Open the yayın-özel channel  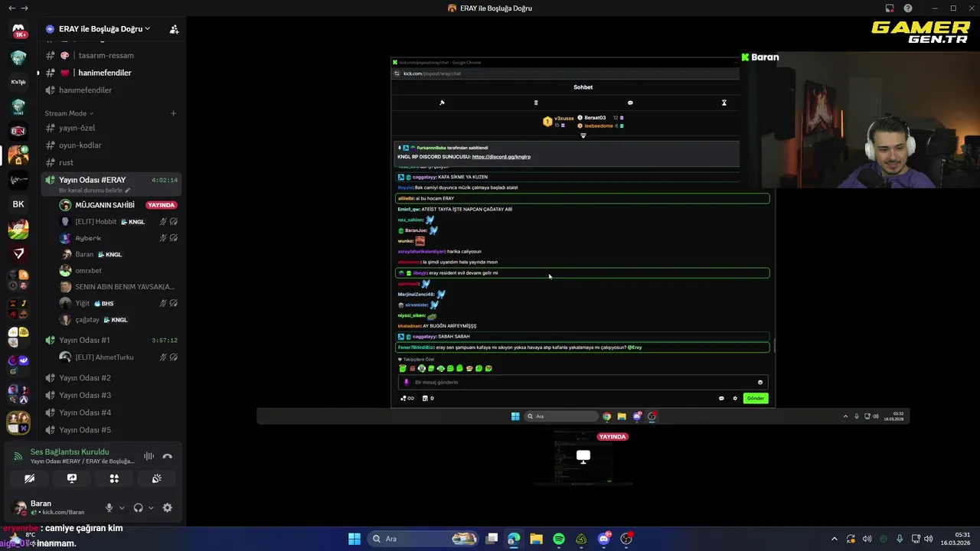pos(77,128)
